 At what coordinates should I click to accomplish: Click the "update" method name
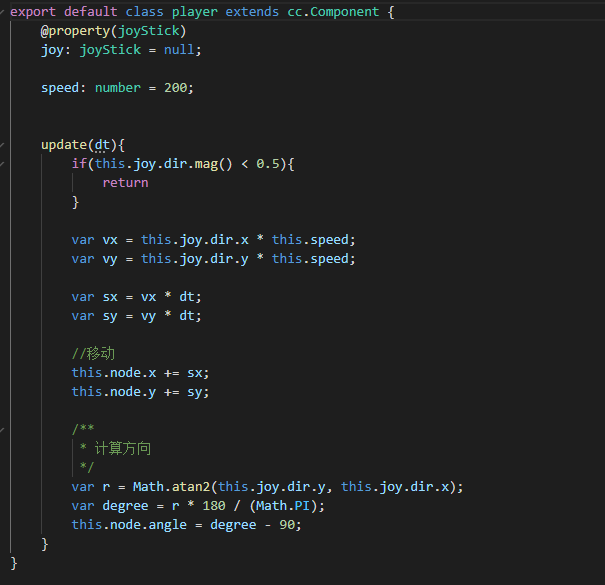[x=64, y=145]
